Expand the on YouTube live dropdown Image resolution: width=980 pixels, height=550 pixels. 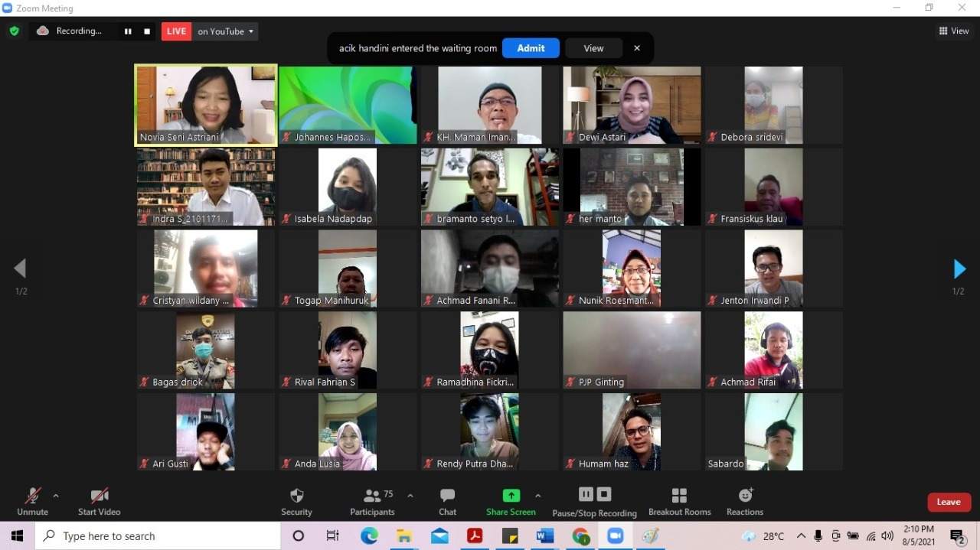tap(225, 31)
